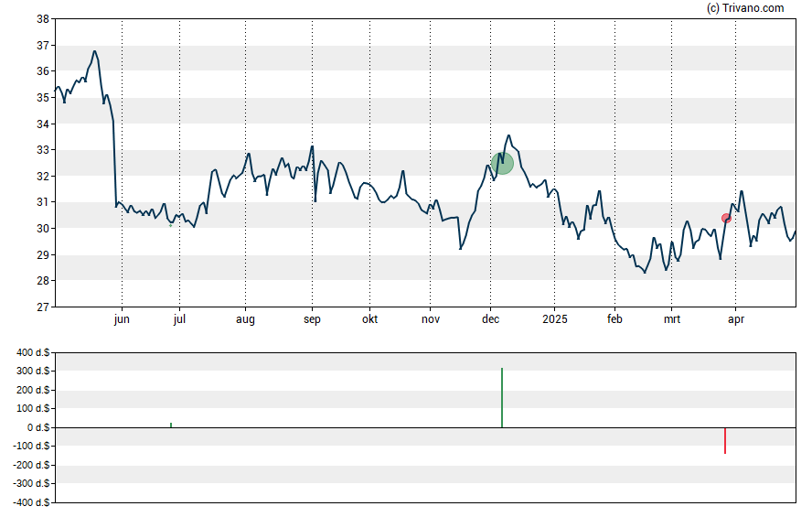Viewport: 812px width, 517px height.
Task: Click the 'aug' month label
Action: (x=245, y=319)
